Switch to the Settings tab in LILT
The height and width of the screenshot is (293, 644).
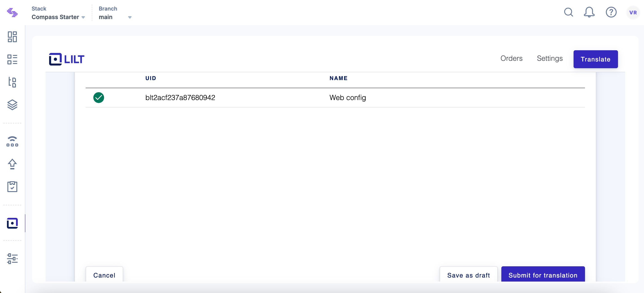pyautogui.click(x=550, y=59)
